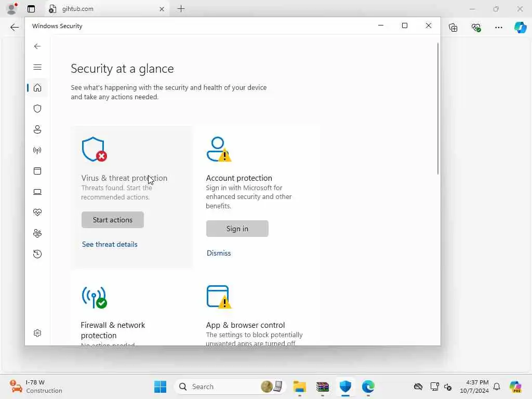The image size is (532, 399).
Task: Close the gihtub.com browser tab
Action: pyautogui.click(x=162, y=9)
